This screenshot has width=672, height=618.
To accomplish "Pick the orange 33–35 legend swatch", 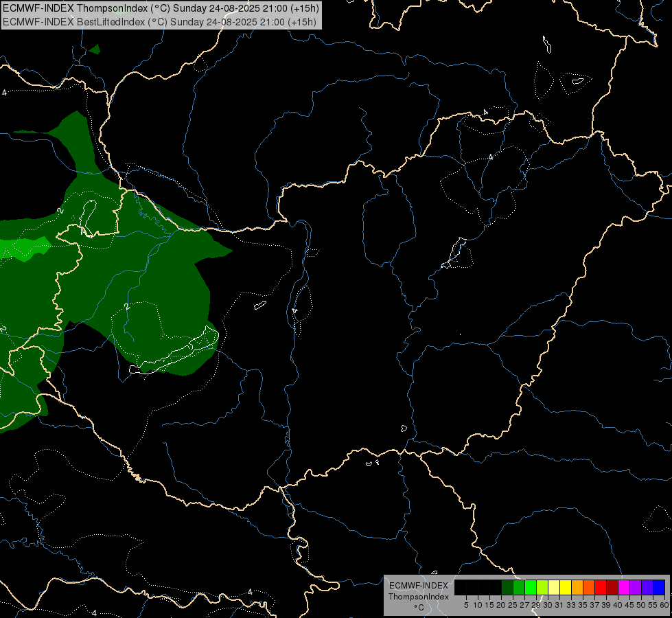I will coord(577,587).
